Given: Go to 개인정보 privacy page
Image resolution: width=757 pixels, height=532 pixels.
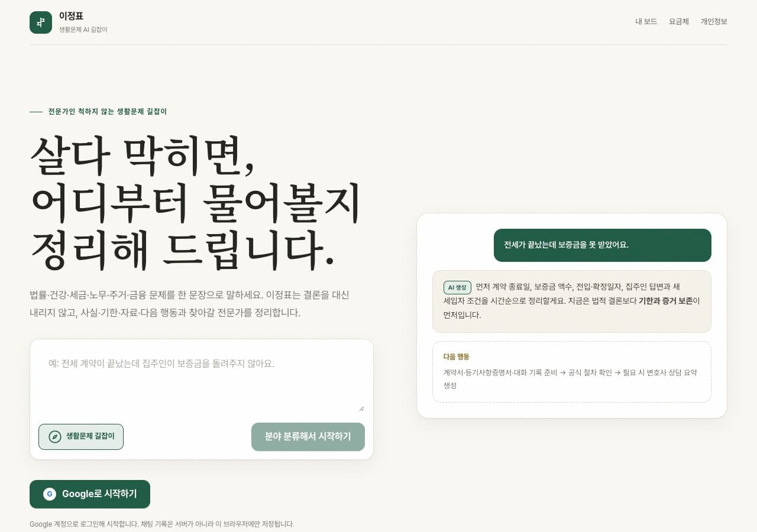Looking at the screenshot, I should pyautogui.click(x=714, y=21).
